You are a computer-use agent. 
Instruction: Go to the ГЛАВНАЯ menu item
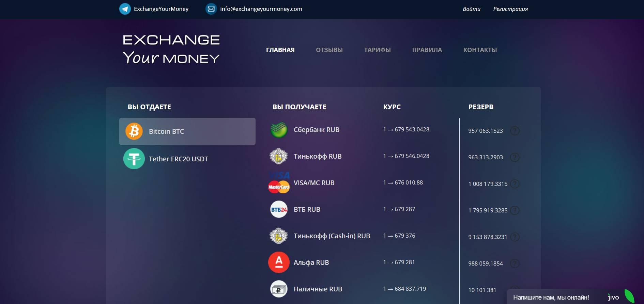click(x=280, y=50)
